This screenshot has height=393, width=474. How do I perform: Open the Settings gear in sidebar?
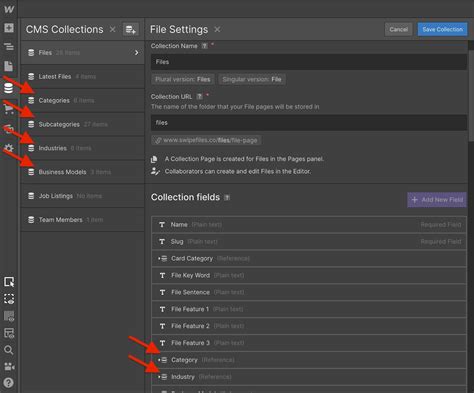pos(9,148)
